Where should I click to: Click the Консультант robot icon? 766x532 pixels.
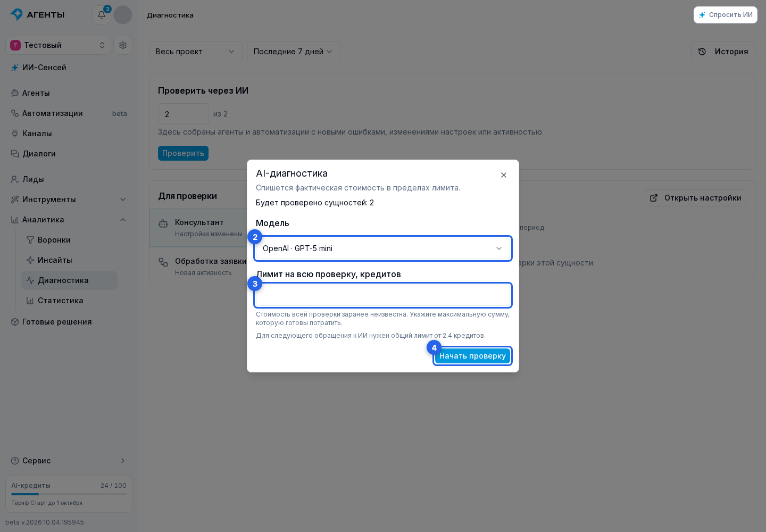point(164,223)
